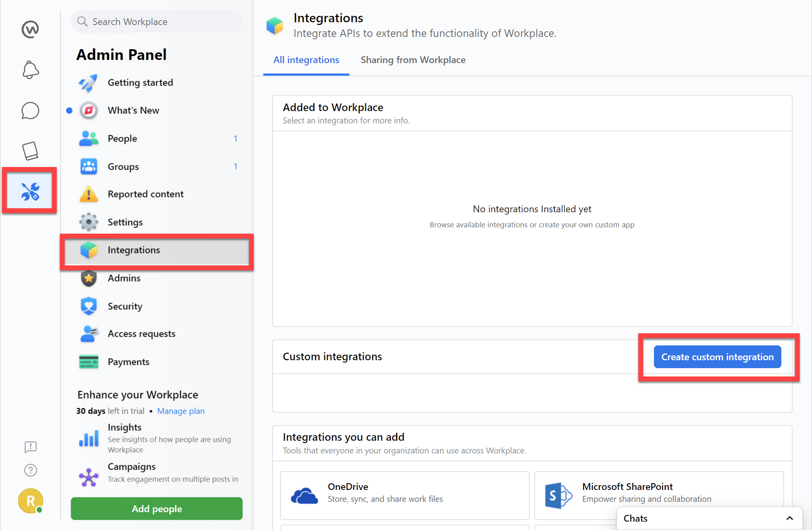Open Campaigns feature entry

tap(157, 474)
